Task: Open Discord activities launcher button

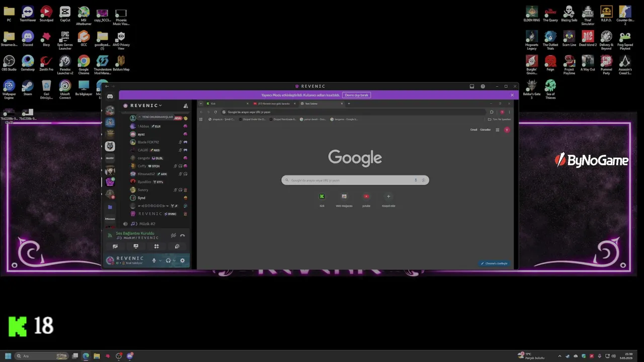Action: click(156, 246)
